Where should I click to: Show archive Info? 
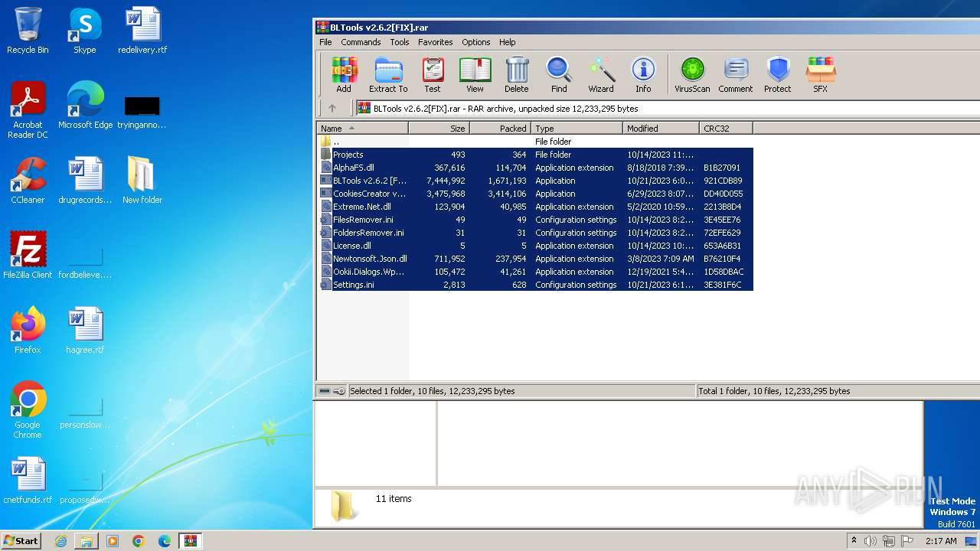click(643, 75)
